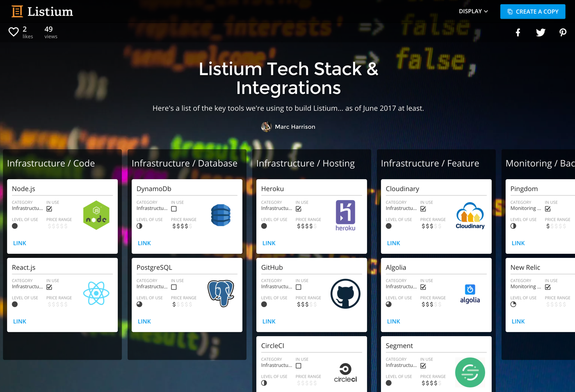Set Cloudinary price range dollar rating

(431, 226)
